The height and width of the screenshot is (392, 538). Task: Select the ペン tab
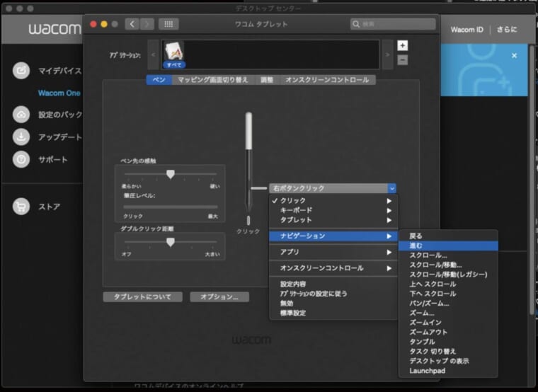tap(159, 79)
